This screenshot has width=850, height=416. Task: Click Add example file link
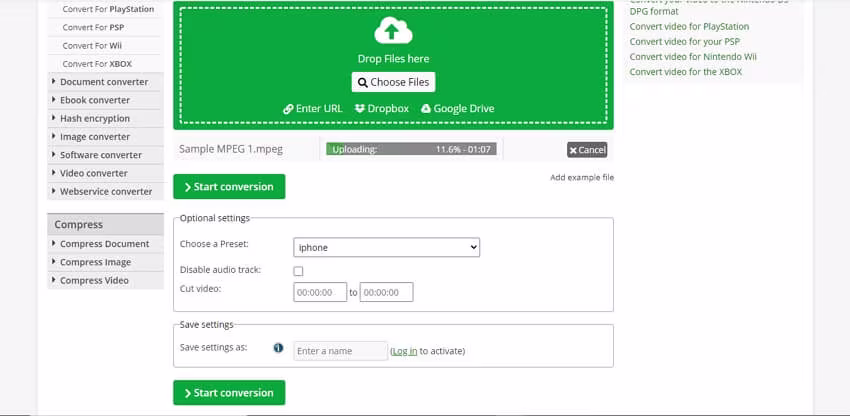582,177
